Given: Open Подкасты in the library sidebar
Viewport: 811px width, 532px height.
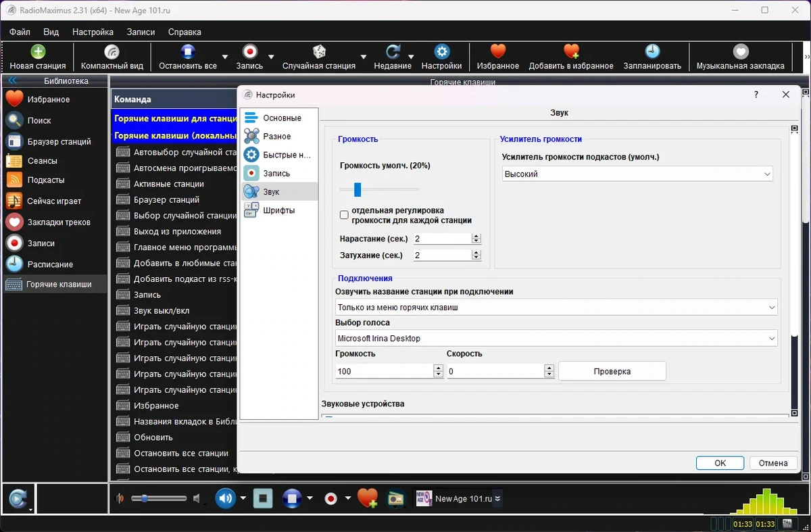Looking at the screenshot, I should point(45,180).
